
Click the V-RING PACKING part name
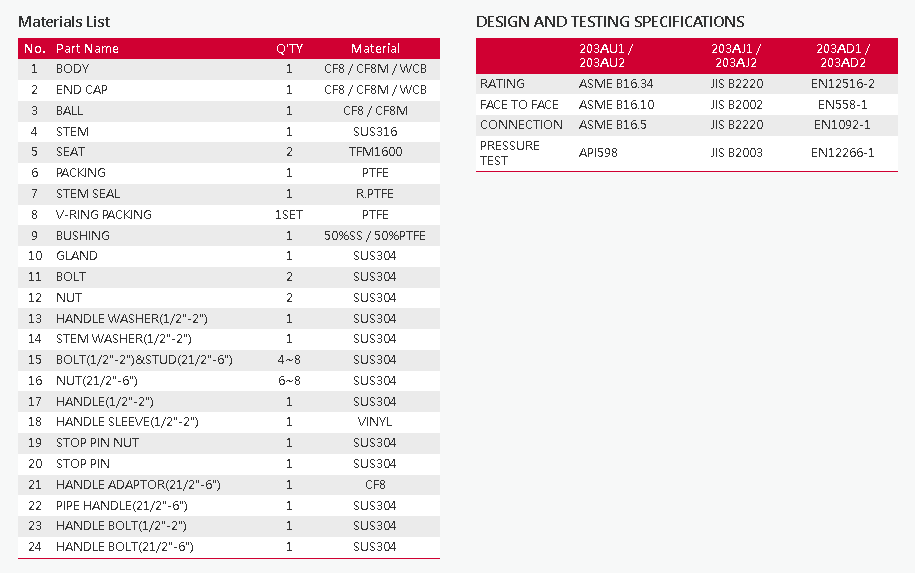point(104,214)
